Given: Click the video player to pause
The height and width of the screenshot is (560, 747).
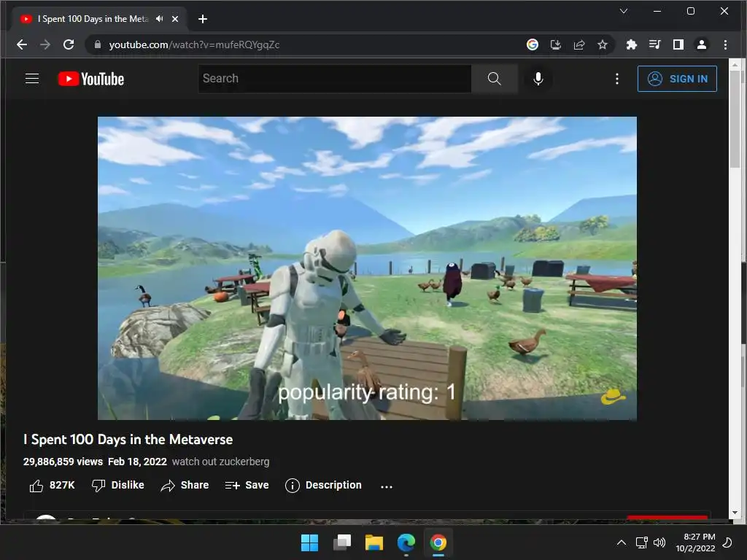Looking at the screenshot, I should pyautogui.click(x=367, y=268).
